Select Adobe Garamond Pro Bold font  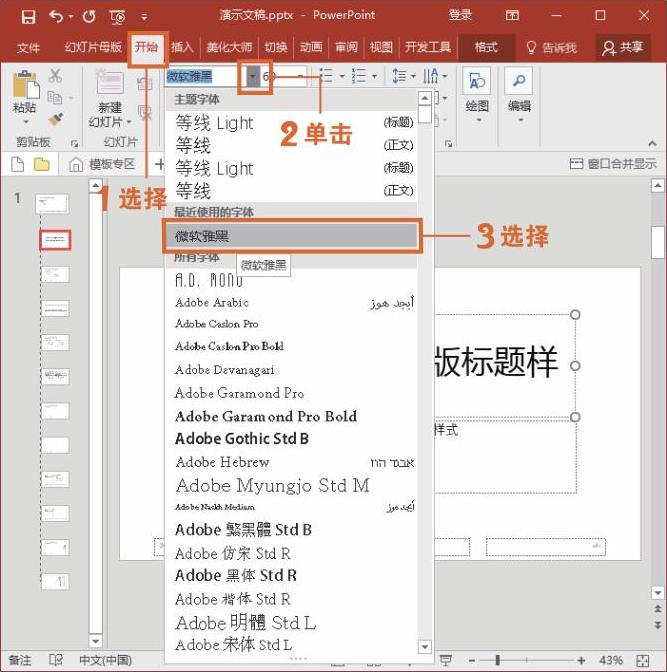291,416
